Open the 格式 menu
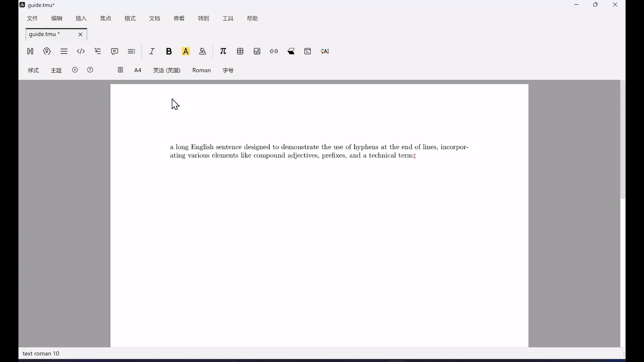 [130, 19]
